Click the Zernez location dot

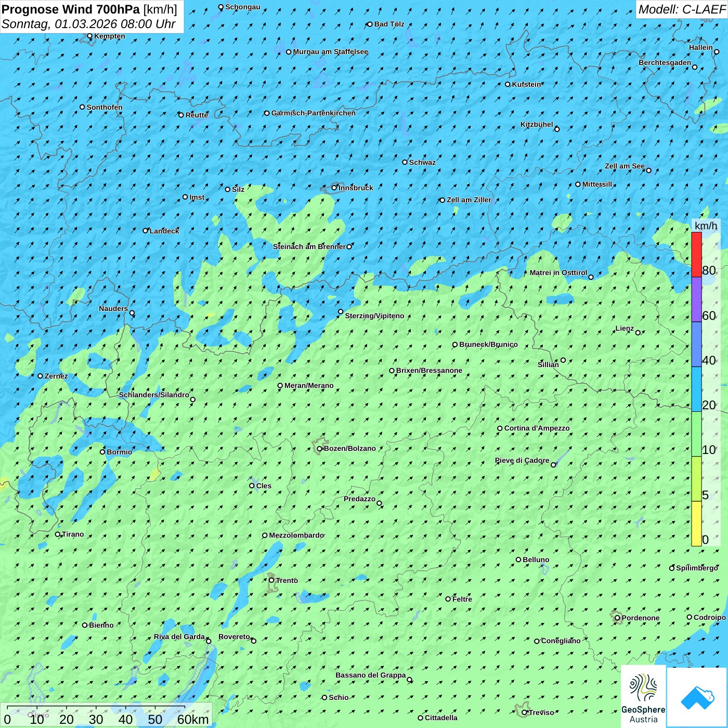[x=40, y=376]
